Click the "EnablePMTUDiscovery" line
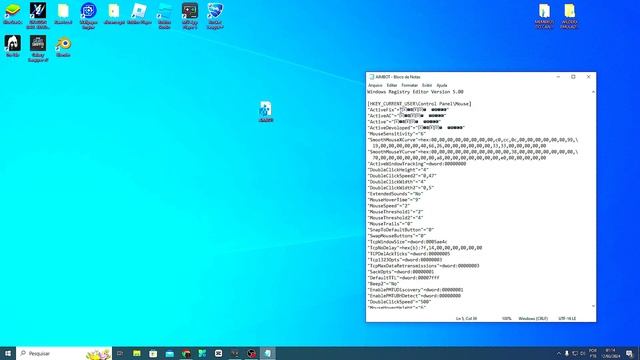This screenshot has width=640, height=360. [x=416, y=290]
